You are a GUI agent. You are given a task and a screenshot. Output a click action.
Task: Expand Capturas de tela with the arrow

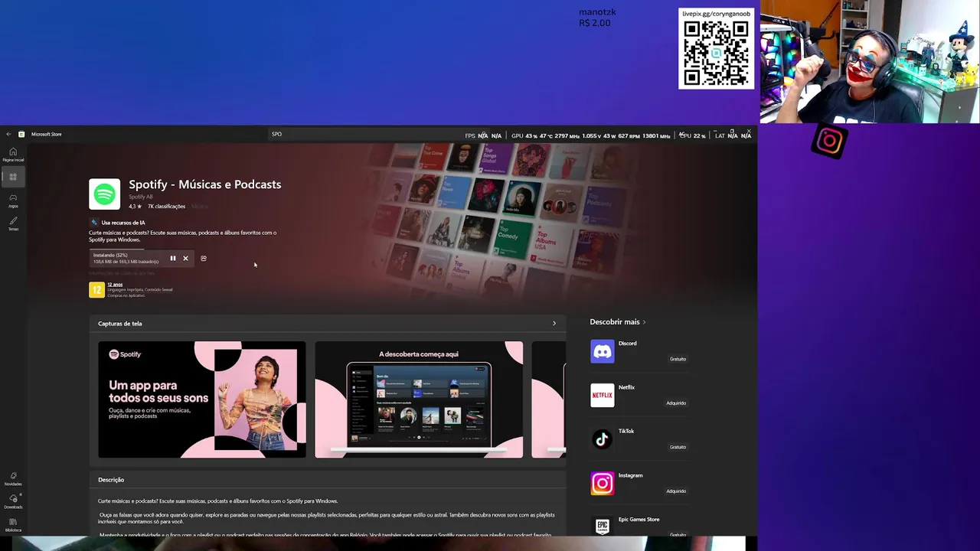tap(554, 324)
